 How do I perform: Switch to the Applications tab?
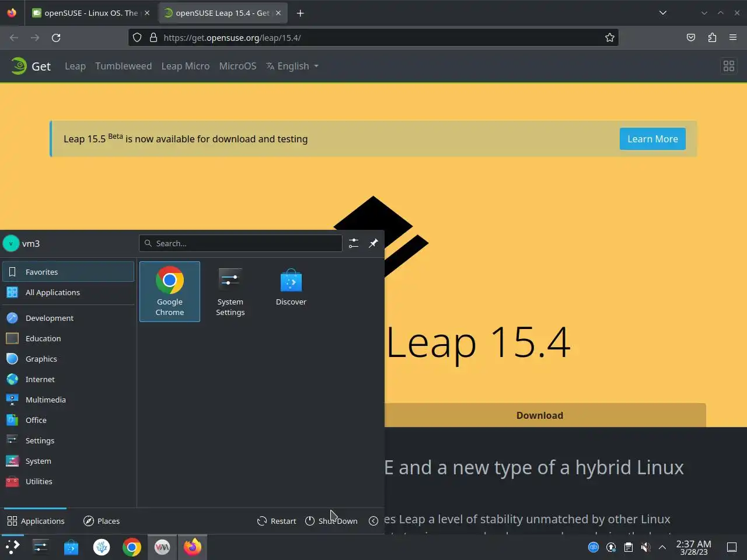[x=36, y=521]
